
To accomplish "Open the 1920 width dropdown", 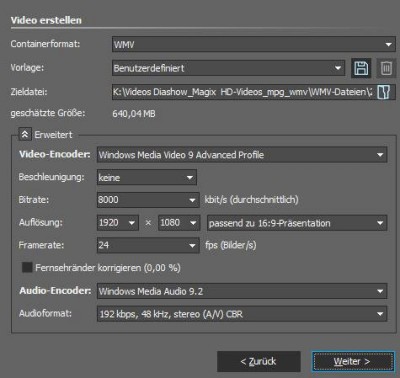I will 118,223.
